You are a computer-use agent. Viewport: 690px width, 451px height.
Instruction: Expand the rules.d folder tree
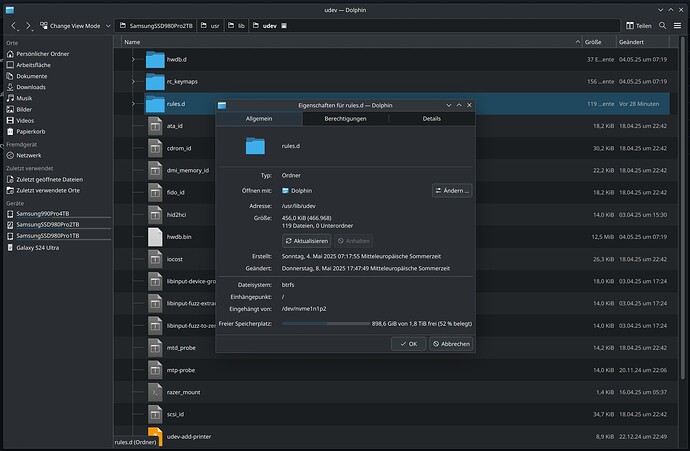(x=133, y=104)
